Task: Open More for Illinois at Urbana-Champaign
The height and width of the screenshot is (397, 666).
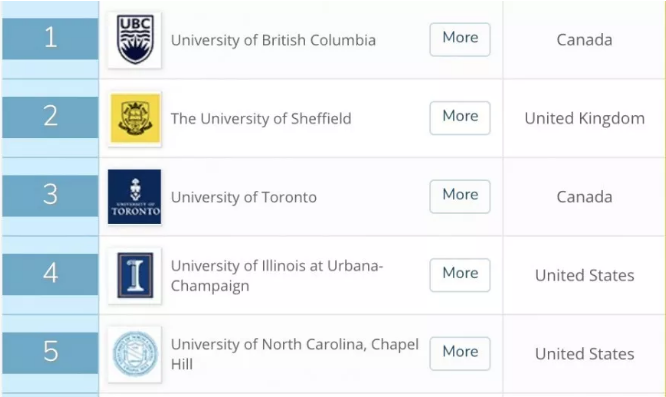Action: coord(460,275)
